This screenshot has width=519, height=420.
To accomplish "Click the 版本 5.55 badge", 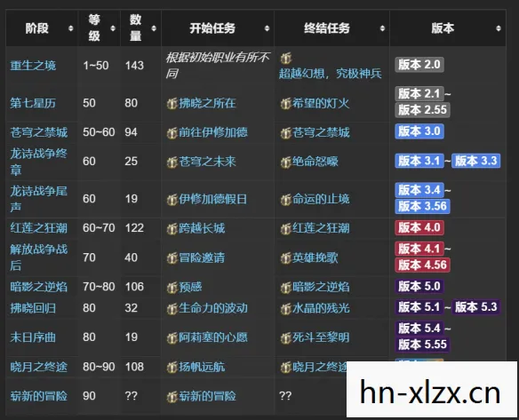I will pyautogui.click(x=422, y=345).
